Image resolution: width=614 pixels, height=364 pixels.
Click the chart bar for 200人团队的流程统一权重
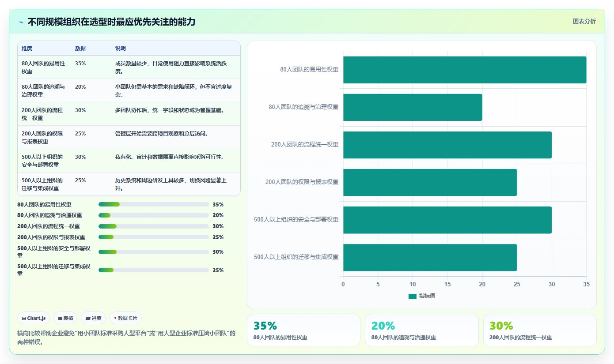tap(447, 145)
